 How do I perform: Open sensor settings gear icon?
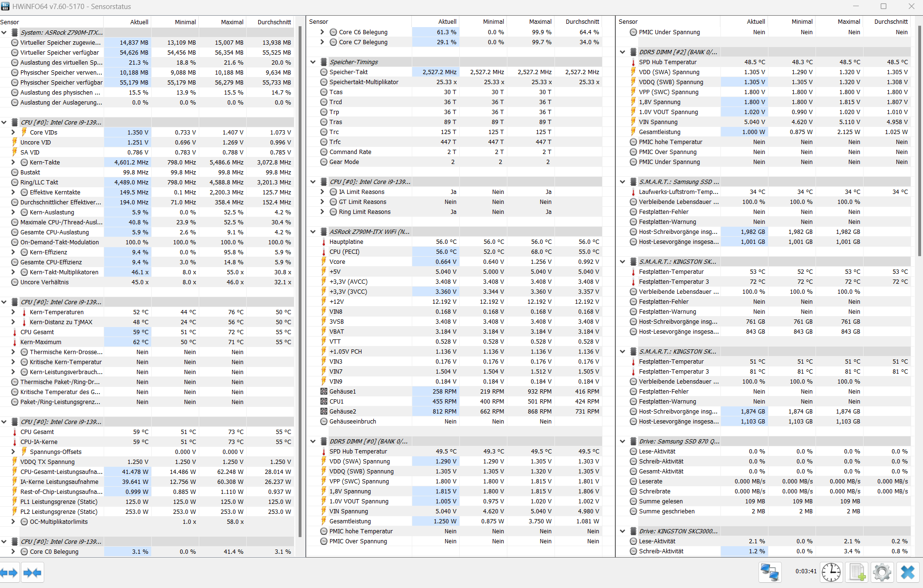point(882,572)
